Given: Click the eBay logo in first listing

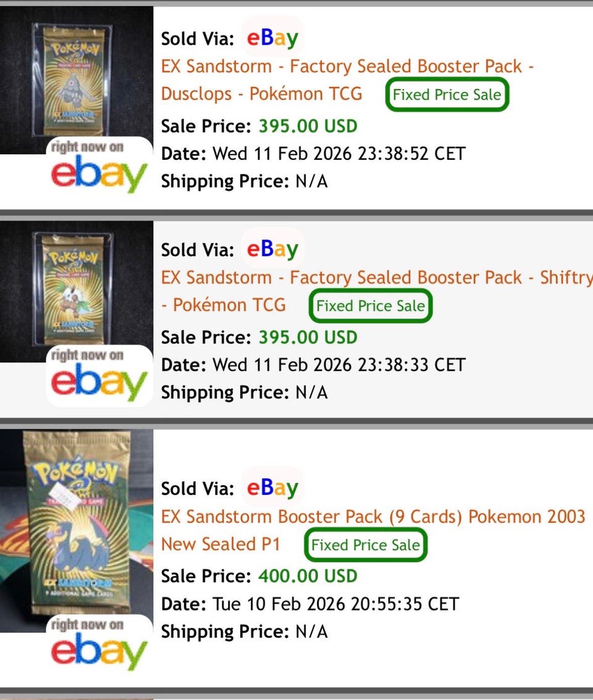Looking at the screenshot, I should [272, 38].
